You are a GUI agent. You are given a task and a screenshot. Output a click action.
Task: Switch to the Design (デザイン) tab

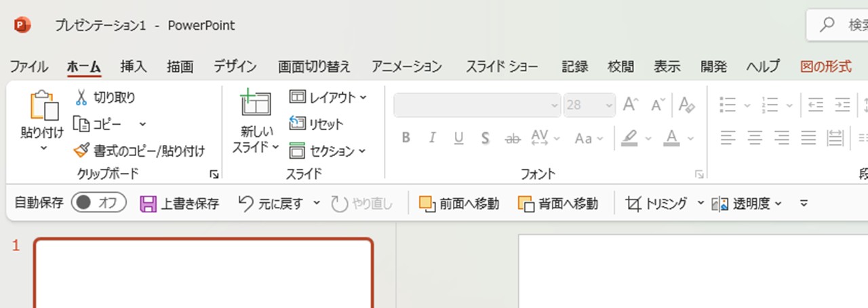click(x=235, y=66)
